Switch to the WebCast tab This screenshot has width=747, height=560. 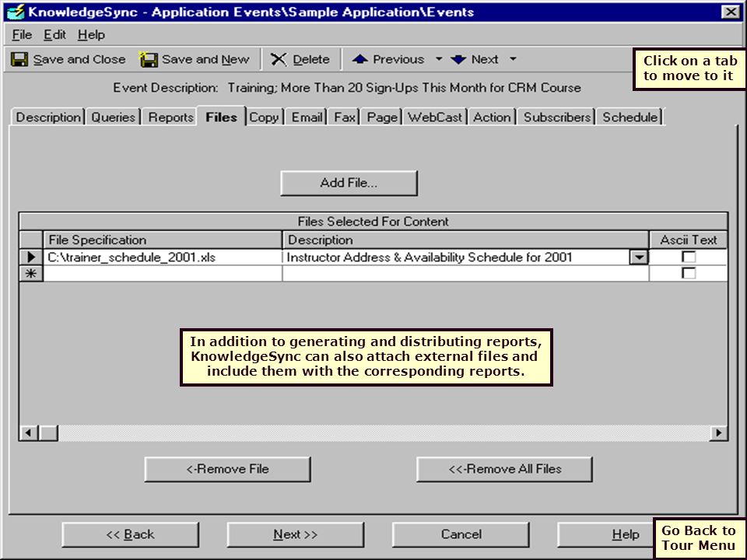(x=434, y=117)
